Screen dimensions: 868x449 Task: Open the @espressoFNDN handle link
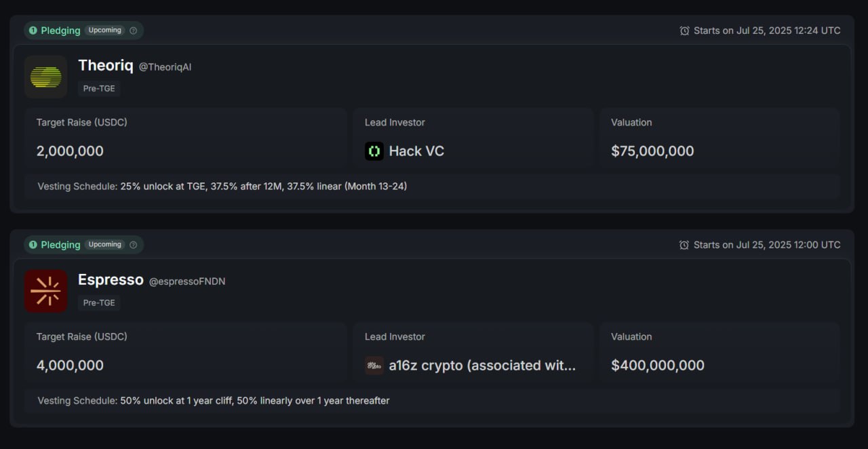[x=187, y=281]
